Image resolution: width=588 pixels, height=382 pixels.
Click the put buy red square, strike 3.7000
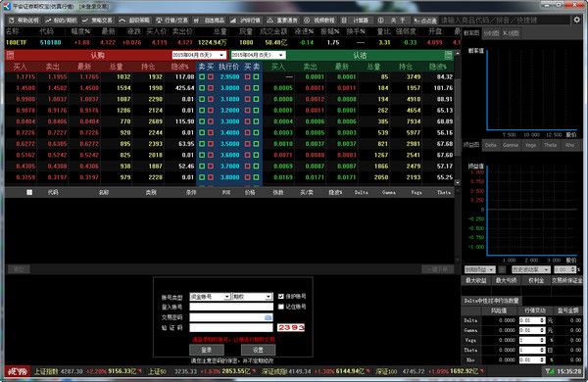pyautogui.click(x=248, y=167)
